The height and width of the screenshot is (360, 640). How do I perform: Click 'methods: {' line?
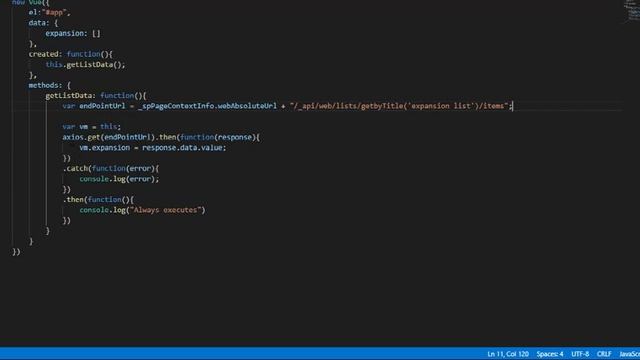click(x=50, y=85)
